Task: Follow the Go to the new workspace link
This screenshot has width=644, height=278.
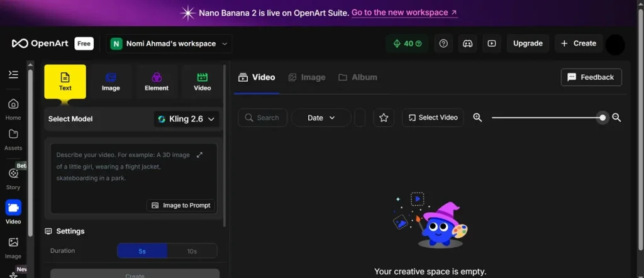Action: 404,13
